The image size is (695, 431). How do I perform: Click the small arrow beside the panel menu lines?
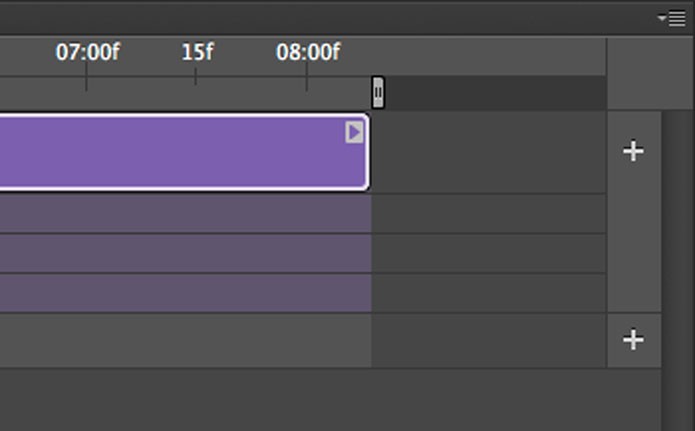pyautogui.click(x=662, y=18)
